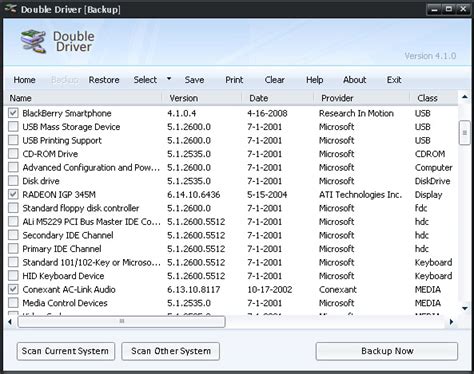Screen dimensions: 474x374
Task: Click the horizontal scrollbar right arrow
Action: (451, 322)
